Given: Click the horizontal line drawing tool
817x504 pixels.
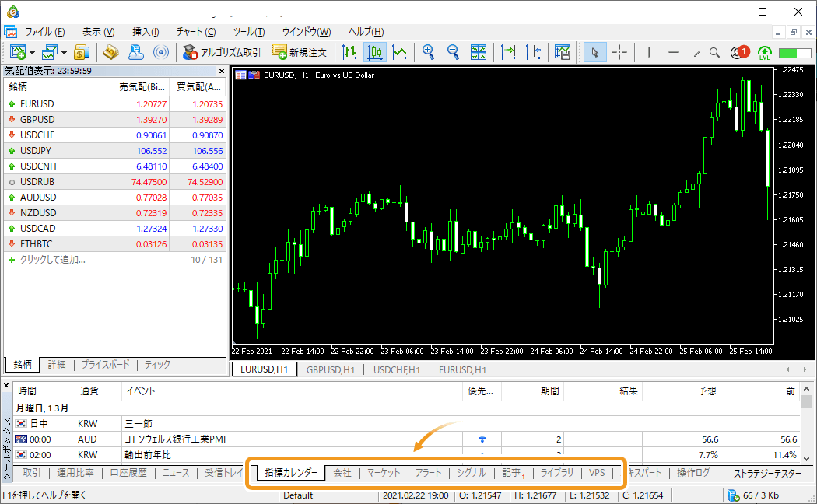Looking at the screenshot, I should [674, 52].
